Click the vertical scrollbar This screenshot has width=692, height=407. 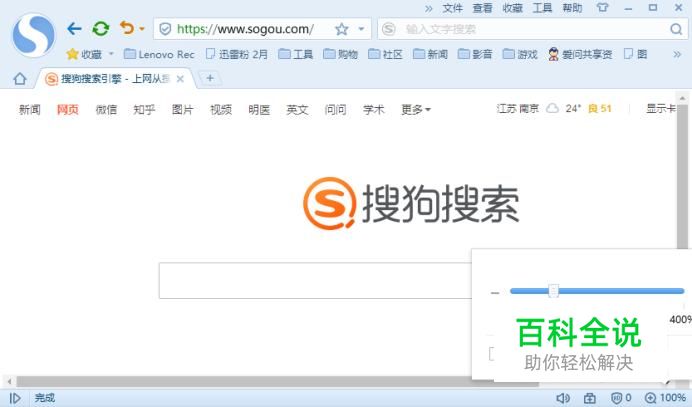[x=682, y=177]
